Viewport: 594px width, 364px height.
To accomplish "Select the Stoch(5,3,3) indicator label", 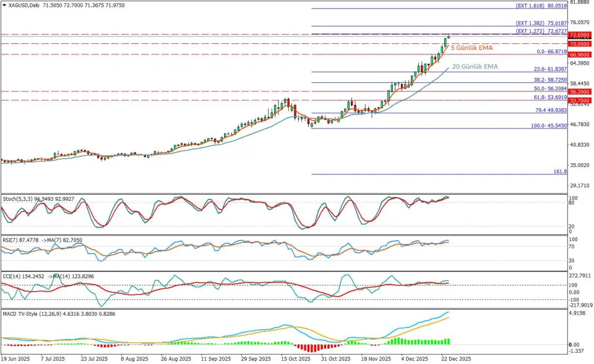I will (20, 199).
